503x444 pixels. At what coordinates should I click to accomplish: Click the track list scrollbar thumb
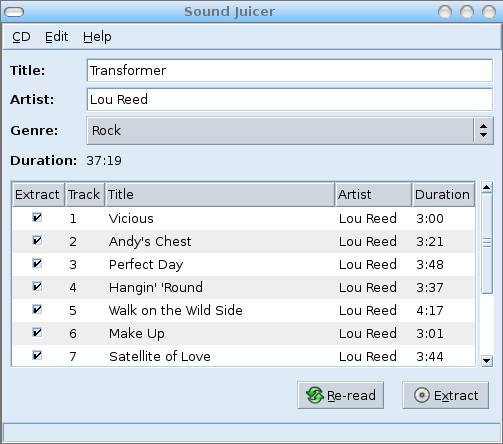[x=487, y=244]
